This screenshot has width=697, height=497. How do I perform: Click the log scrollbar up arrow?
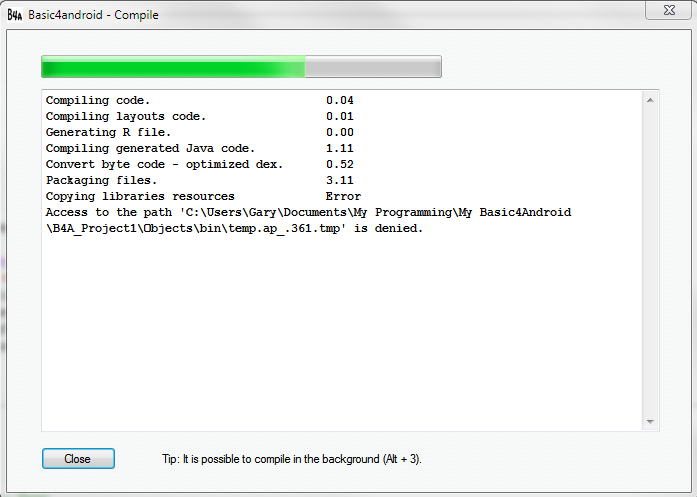[x=650, y=100]
